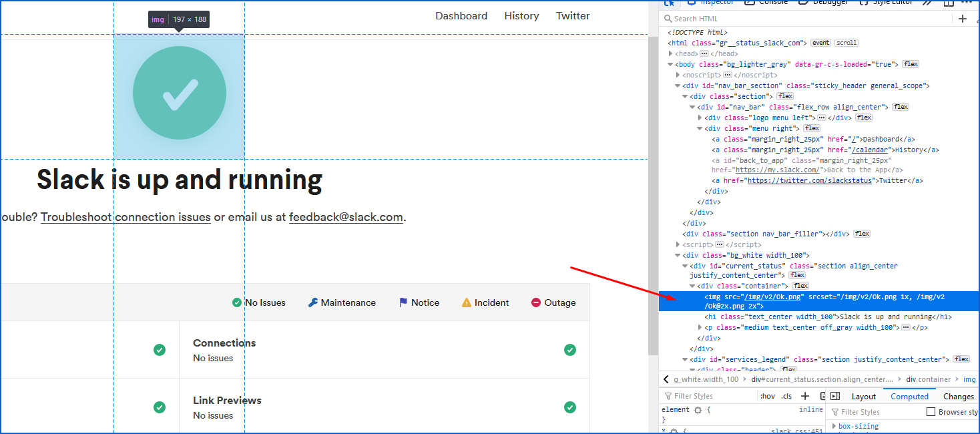Click the status check icon right of Connections

[569, 350]
